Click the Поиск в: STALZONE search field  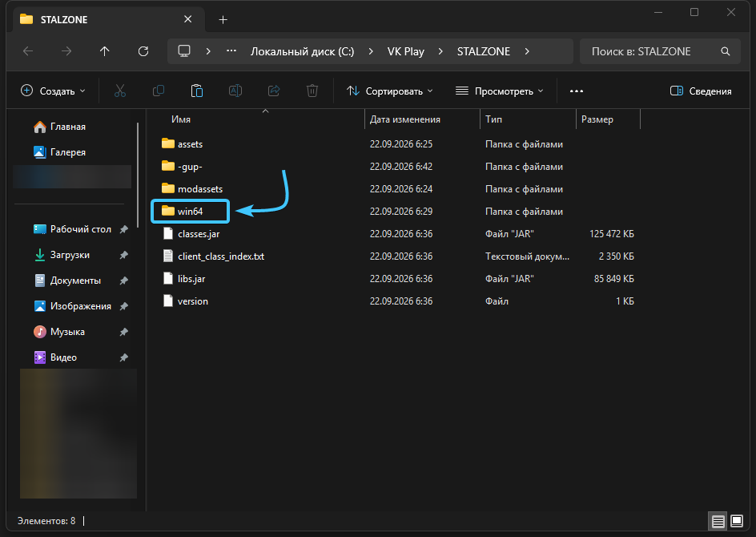pyautogui.click(x=660, y=51)
